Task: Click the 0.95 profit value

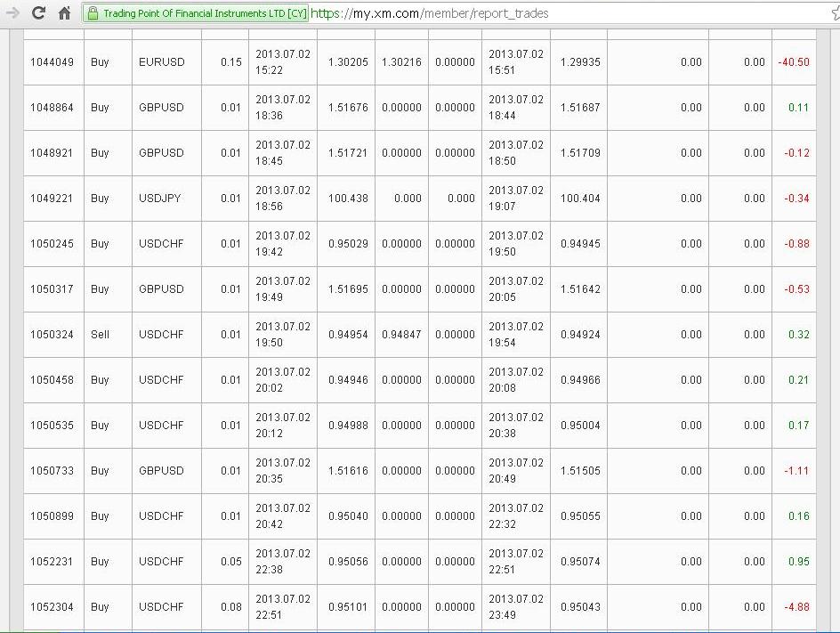Action: click(x=799, y=562)
